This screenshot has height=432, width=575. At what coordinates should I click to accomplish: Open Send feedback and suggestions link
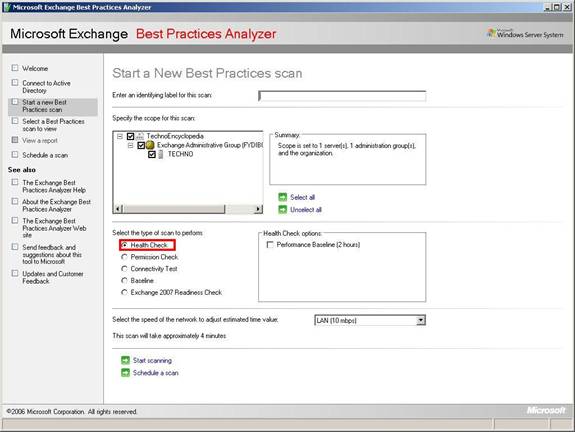pos(52,254)
